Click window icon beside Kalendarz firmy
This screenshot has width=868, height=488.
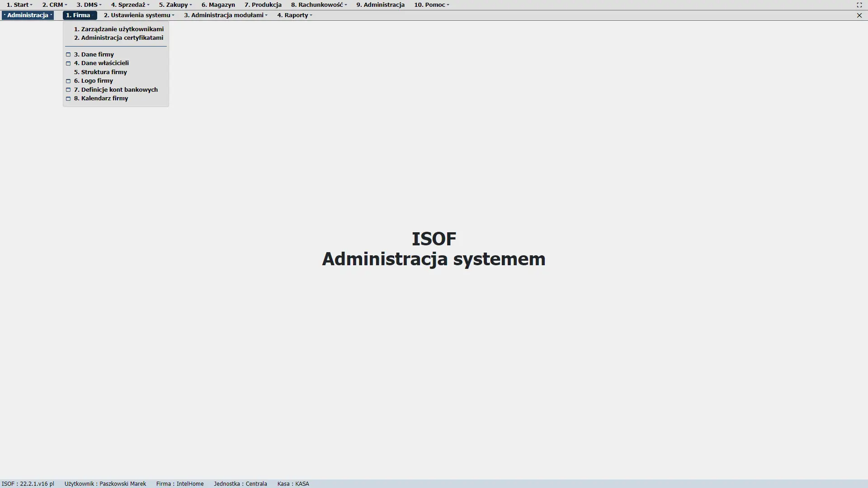click(x=68, y=99)
